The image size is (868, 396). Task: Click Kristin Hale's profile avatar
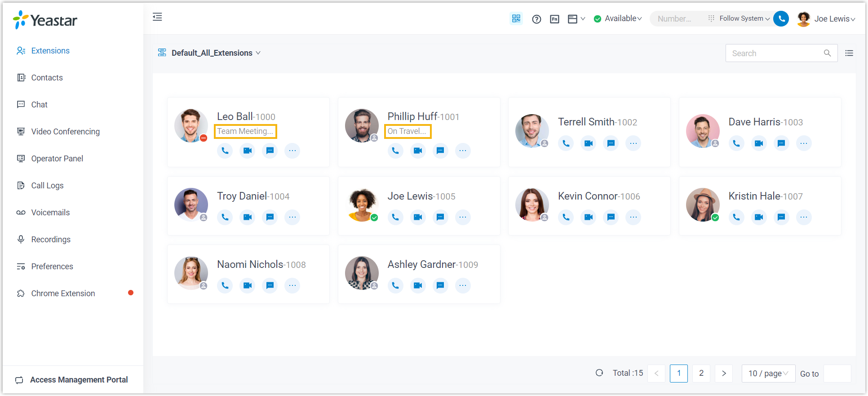pyautogui.click(x=702, y=205)
